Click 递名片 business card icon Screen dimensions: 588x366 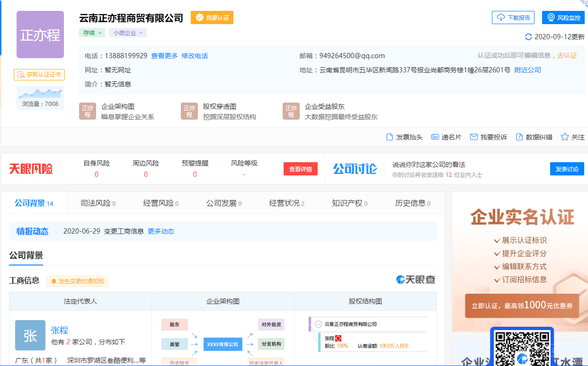pos(435,137)
